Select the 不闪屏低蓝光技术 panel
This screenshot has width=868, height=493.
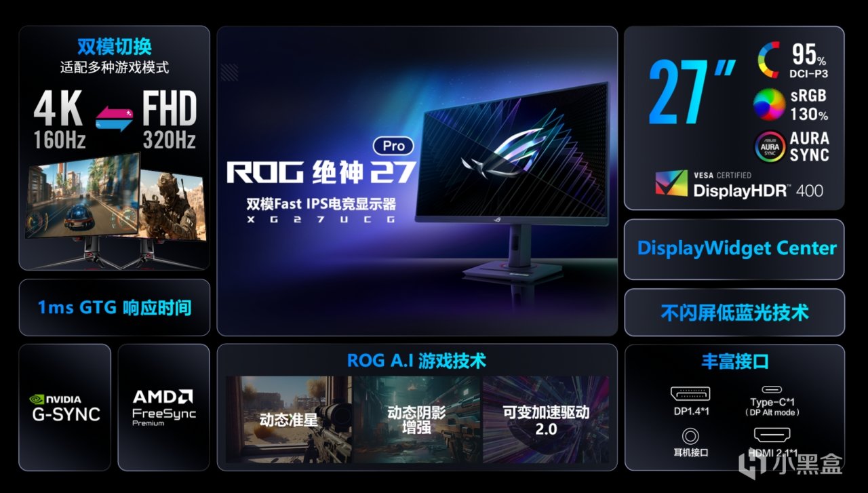click(734, 313)
